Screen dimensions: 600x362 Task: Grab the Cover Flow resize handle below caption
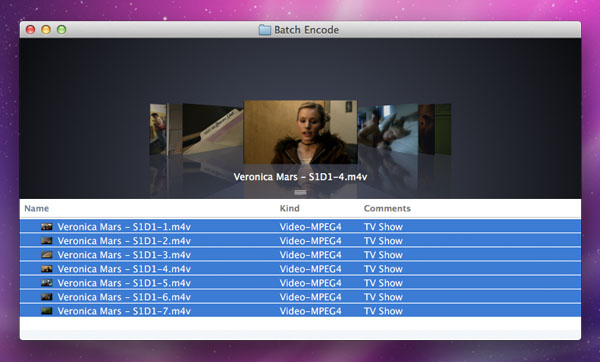[x=300, y=192]
